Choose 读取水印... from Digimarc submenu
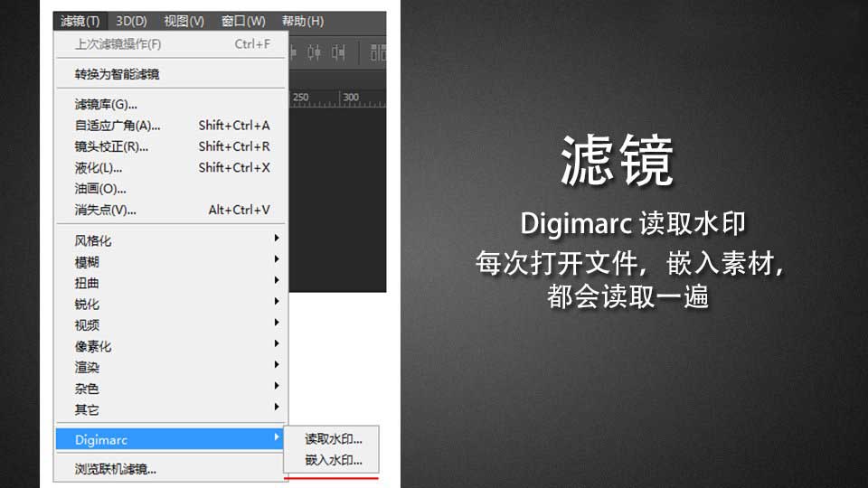Viewport: 868px width, 488px height. pos(332,439)
